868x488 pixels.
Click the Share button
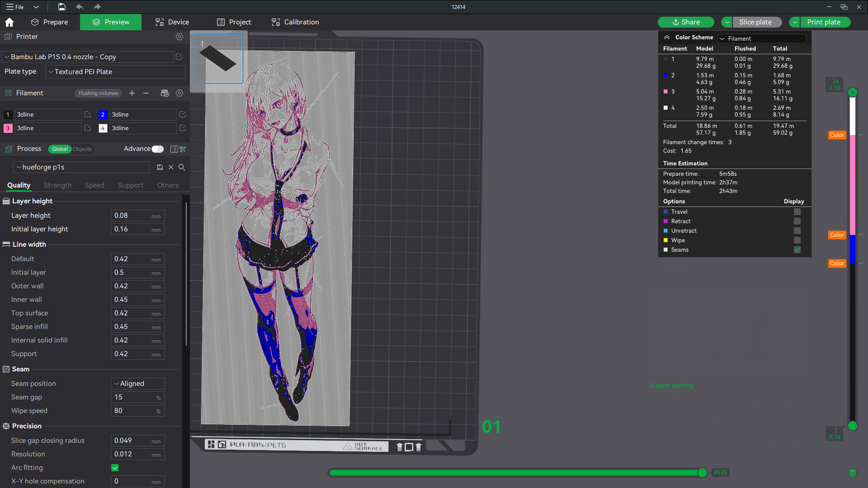686,22
